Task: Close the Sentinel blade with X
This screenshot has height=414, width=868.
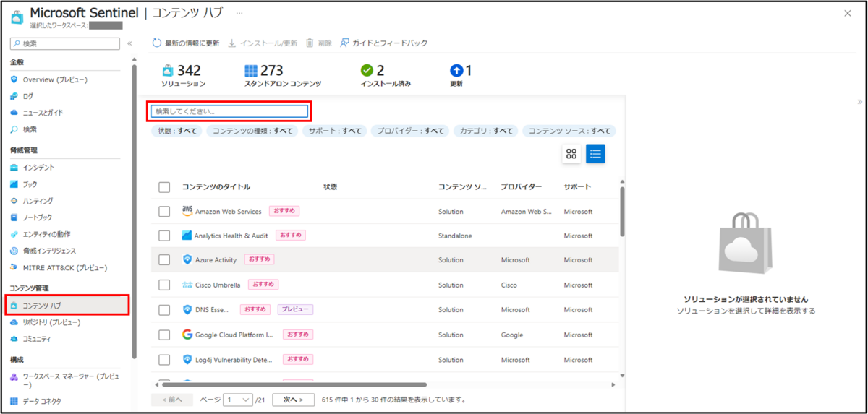Action: [848, 14]
